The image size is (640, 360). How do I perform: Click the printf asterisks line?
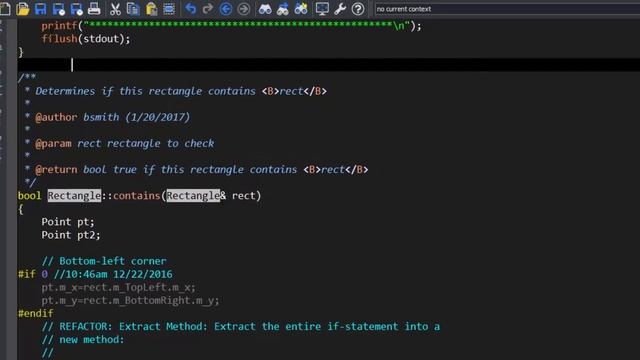pos(231,26)
